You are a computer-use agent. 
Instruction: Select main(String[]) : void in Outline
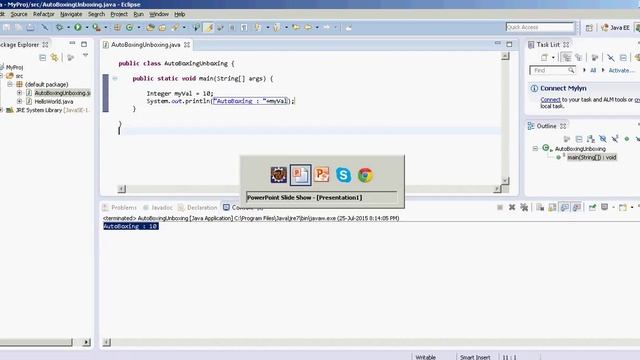tap(591, 157)
